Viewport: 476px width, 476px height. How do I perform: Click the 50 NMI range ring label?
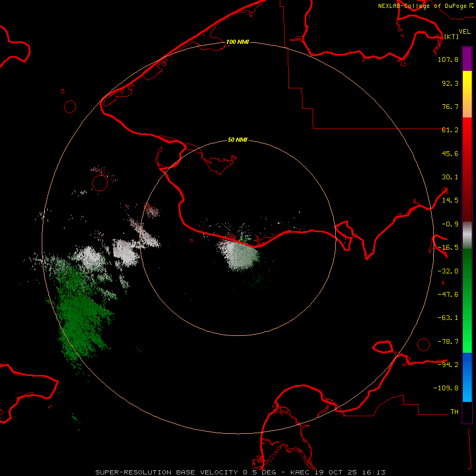tap(237, 140)
